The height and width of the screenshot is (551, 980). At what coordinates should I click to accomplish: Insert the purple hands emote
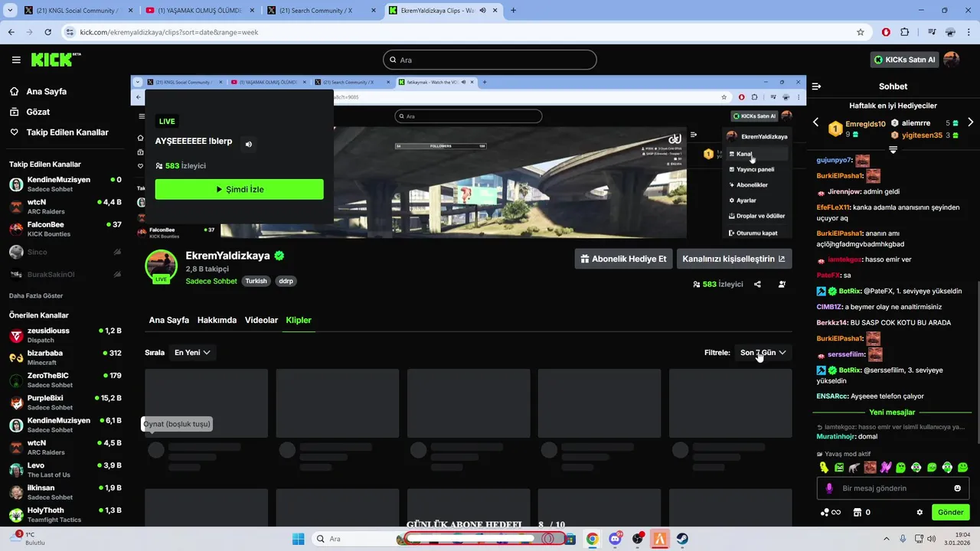(x=886, y=467)
